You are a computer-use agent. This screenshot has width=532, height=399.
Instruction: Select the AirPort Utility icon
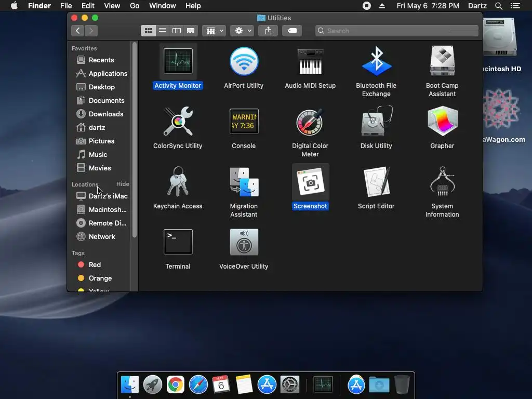tap(244, 61)
